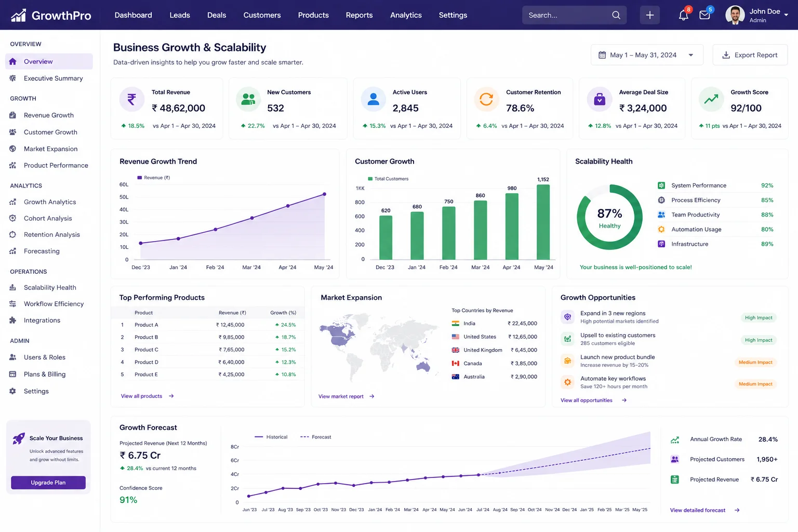This screenshot has height=532, width=798.
Task: Open Cohort Analysis sidebar item
Action: [x=49, y=218]
